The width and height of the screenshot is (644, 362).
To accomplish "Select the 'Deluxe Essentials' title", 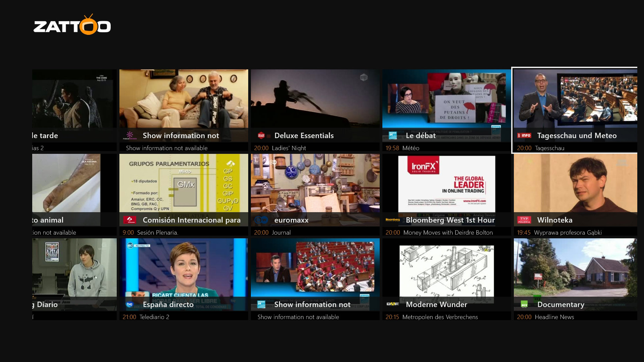I will [304, 135].
